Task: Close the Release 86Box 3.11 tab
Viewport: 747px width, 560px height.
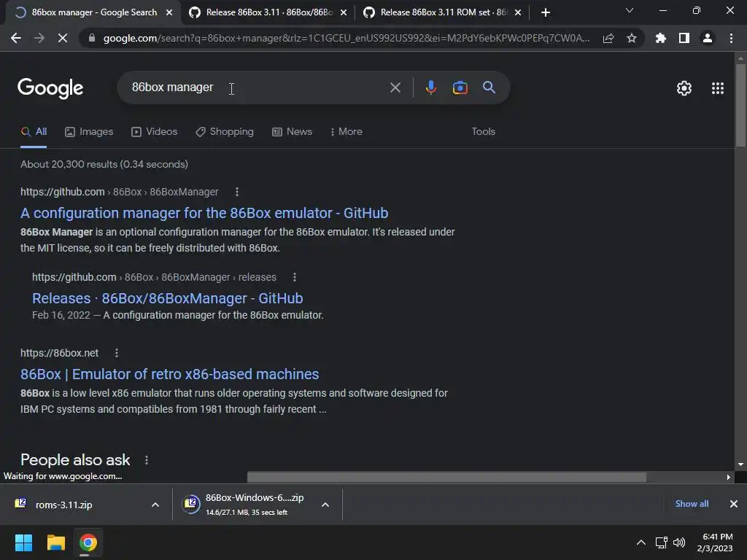Action: click(x=344, y=12)
